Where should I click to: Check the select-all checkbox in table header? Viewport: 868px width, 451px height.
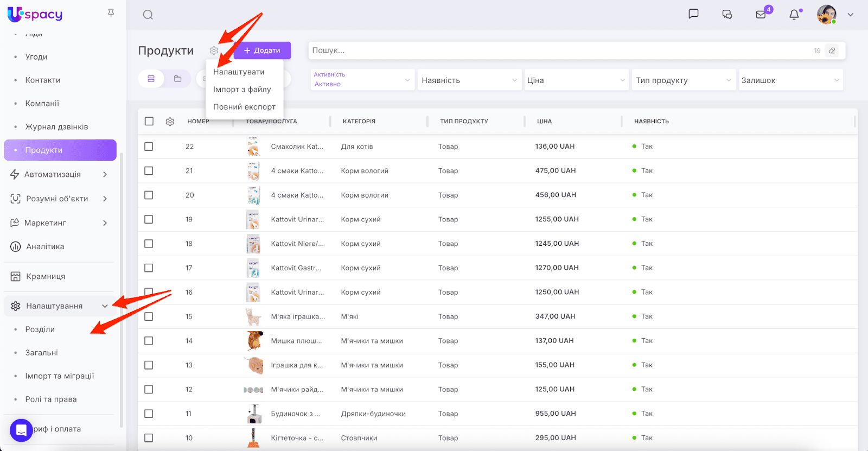click(x=149, y=122)
